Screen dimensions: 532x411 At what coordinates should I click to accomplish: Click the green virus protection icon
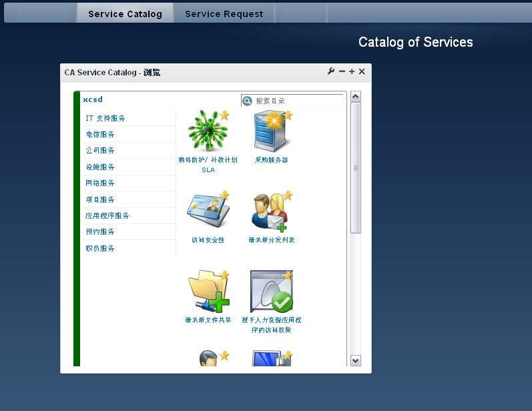[208, 131]
